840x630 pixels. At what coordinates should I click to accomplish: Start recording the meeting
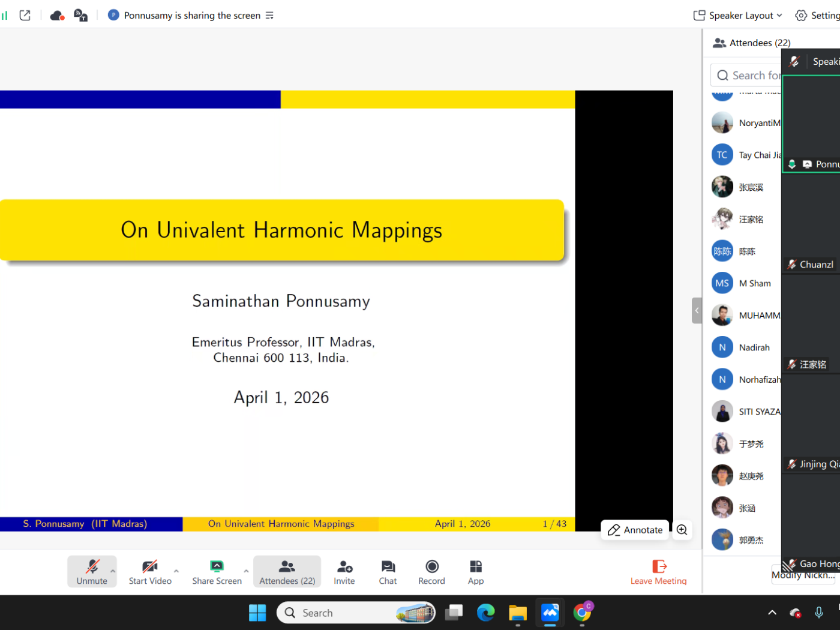[x=431, y=571]
